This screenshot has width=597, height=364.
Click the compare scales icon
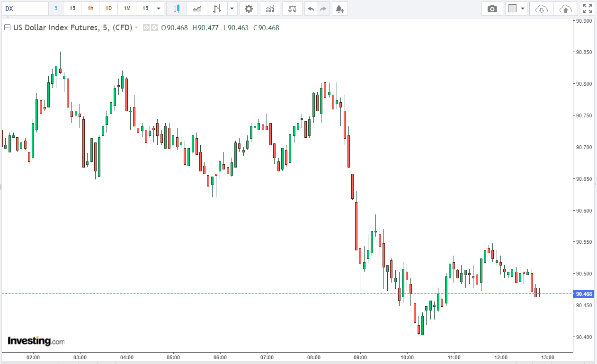click(292, 9)
